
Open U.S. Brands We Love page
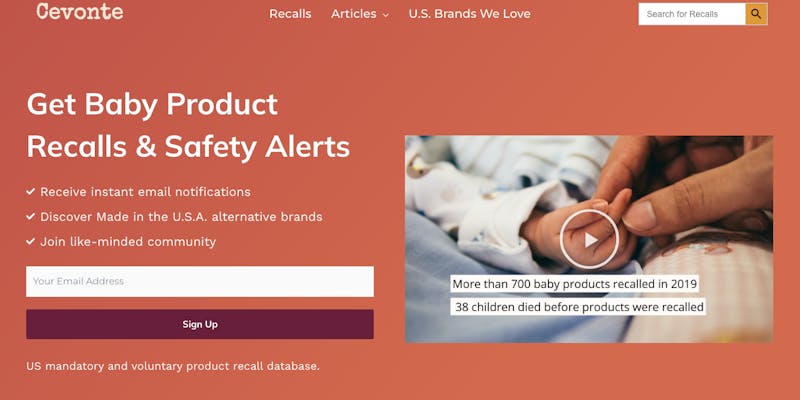(x=469, y=14)
